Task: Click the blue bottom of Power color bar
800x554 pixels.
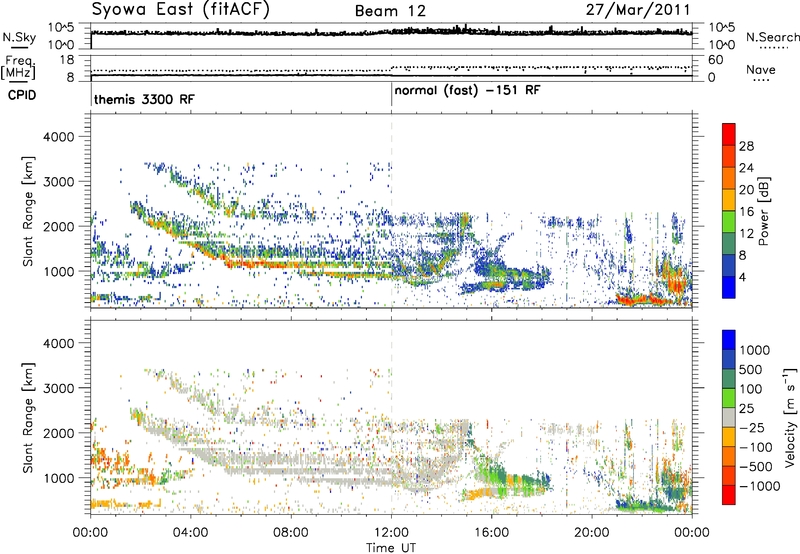Action: tap(729, 287)
